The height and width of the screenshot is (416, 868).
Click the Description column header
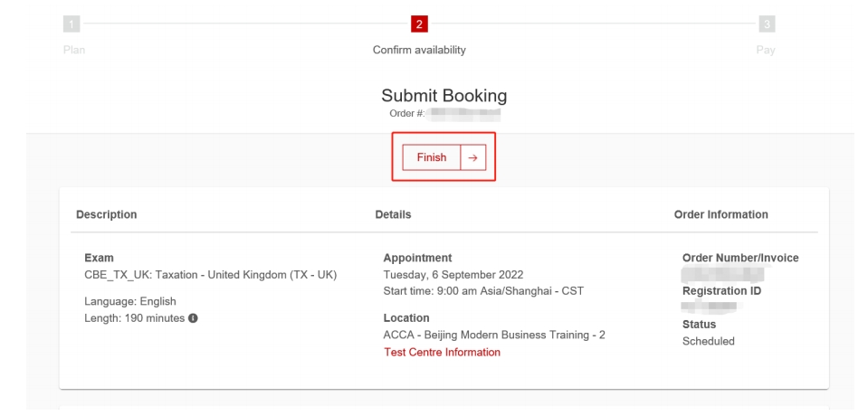107,215
